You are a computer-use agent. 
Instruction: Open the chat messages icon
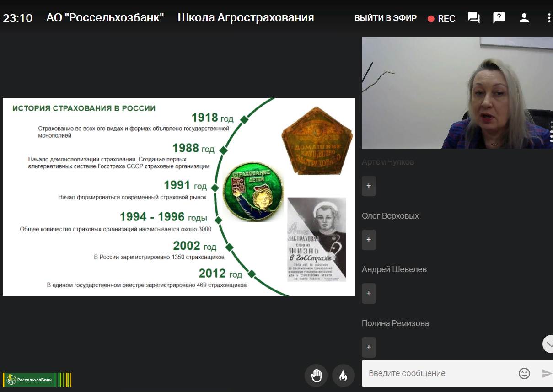pos(474,18)
